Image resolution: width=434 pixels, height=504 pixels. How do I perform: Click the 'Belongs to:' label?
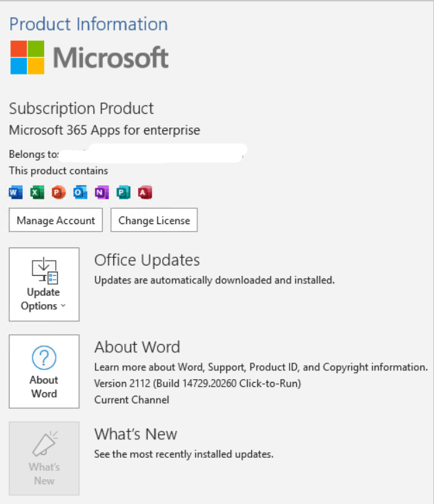(x=34, y=154)
